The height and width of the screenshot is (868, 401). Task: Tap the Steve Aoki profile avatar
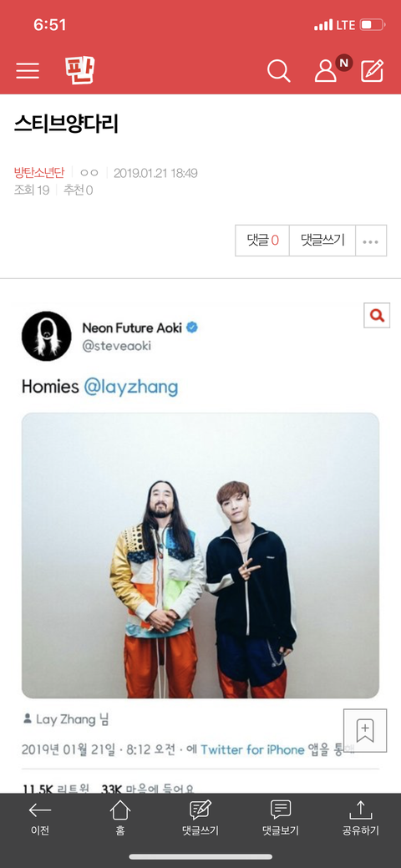(47, 336)
